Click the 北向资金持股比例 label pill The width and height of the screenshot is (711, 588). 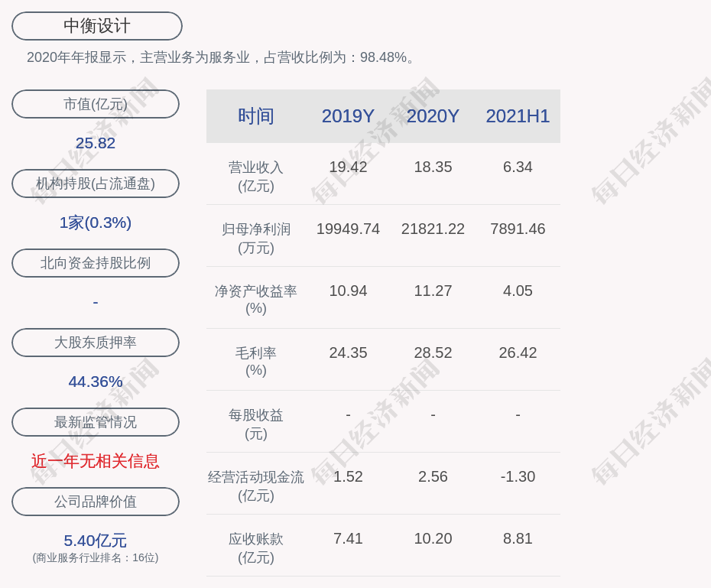point(96,263)
